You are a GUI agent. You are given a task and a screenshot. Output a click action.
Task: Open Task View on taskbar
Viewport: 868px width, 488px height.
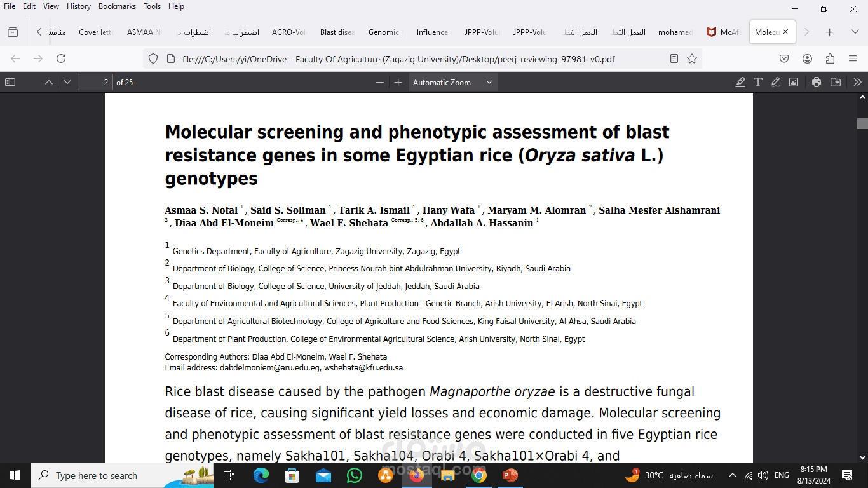point(229,475)
